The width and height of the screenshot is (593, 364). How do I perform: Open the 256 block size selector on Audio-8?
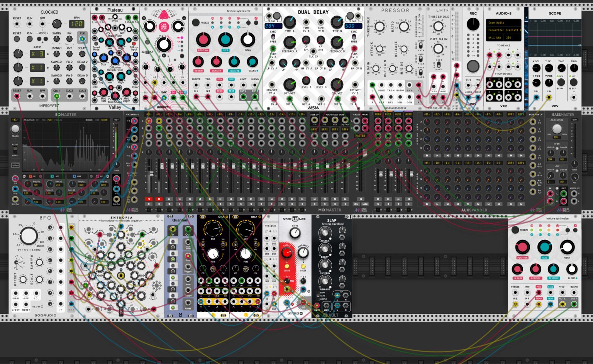point(513,38)
